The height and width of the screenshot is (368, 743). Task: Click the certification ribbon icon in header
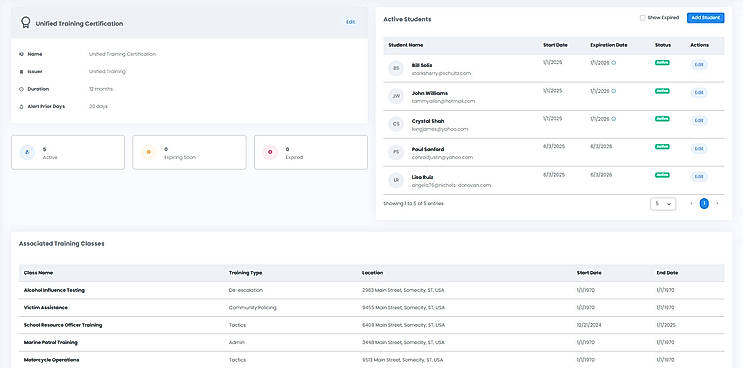coord(26,23)
